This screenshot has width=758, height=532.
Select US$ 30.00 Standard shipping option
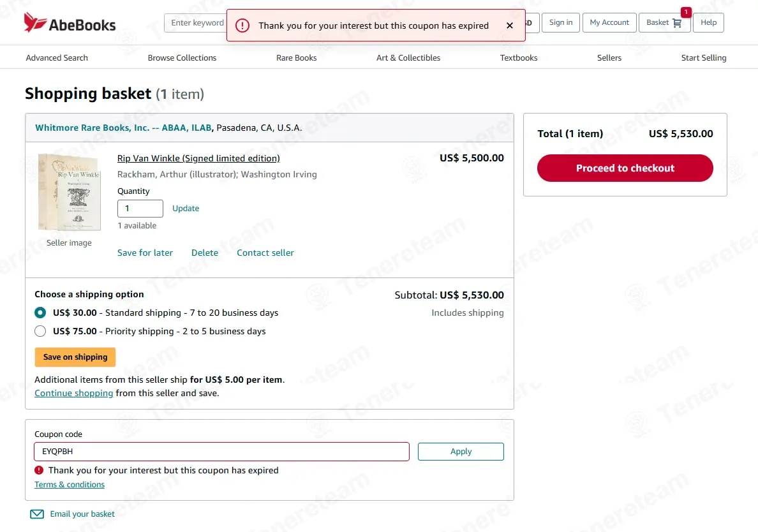[40, 313]
